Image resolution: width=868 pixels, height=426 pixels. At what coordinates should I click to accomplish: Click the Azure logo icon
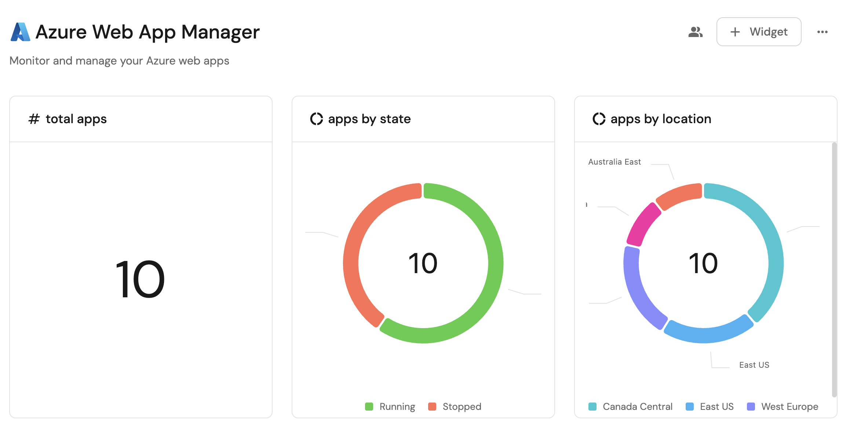pyautogui.click(x=20, y=32)
